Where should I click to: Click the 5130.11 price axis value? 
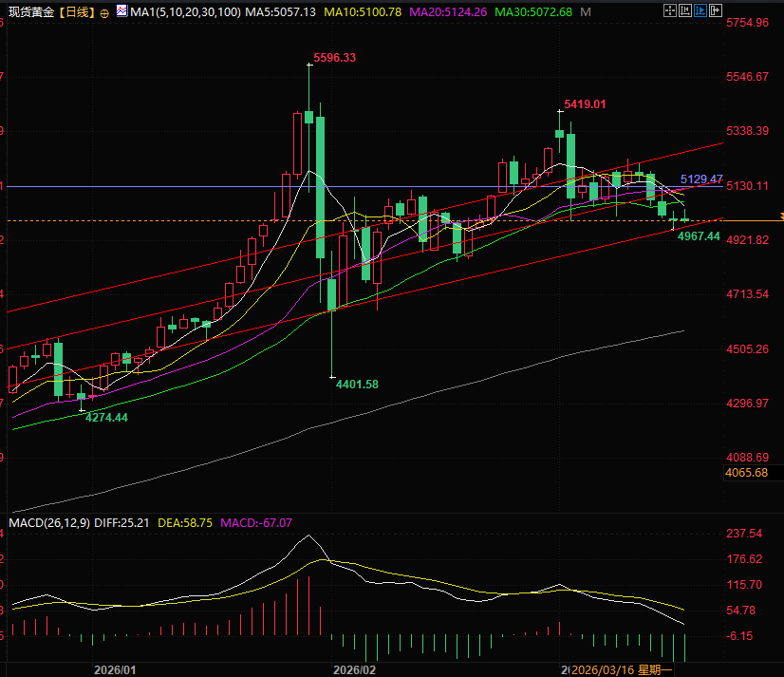(x=748, y=186)
